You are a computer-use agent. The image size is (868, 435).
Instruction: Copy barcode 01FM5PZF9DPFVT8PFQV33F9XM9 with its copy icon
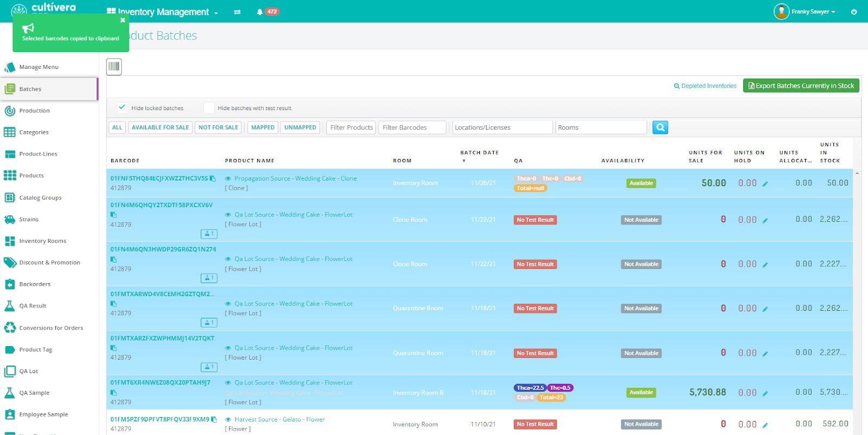click(214, 419)
